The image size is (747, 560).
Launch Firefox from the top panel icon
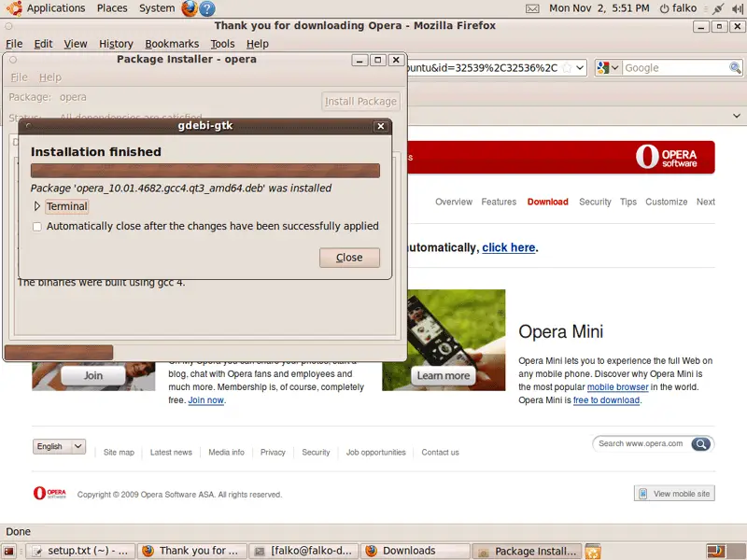click(190, 8)
